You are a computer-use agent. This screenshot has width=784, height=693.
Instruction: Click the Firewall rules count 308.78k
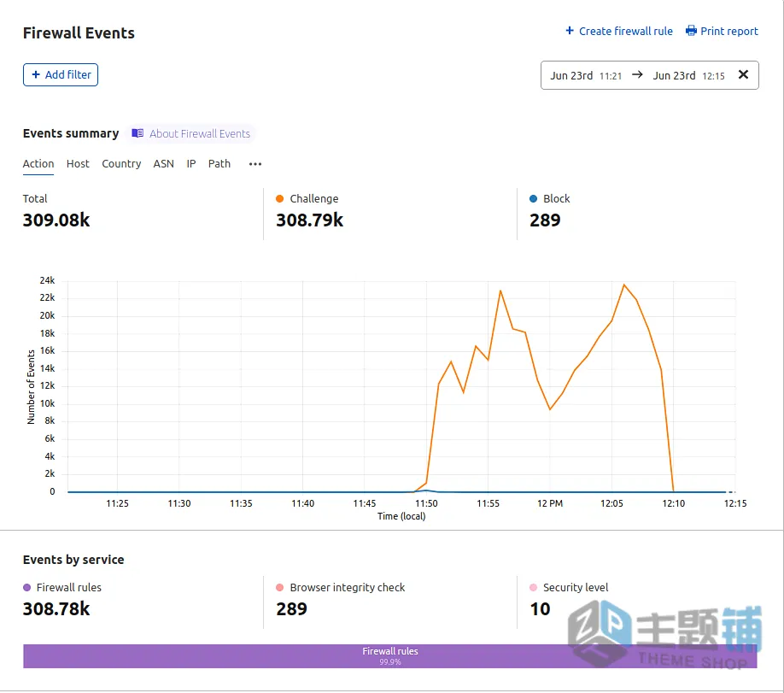[56, 609]
